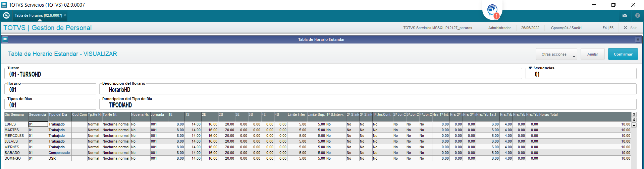Screen dimensions: 644x169
Task: Click the Turno field showing 001 - TURNOHD
Action: tap(263, 74)
